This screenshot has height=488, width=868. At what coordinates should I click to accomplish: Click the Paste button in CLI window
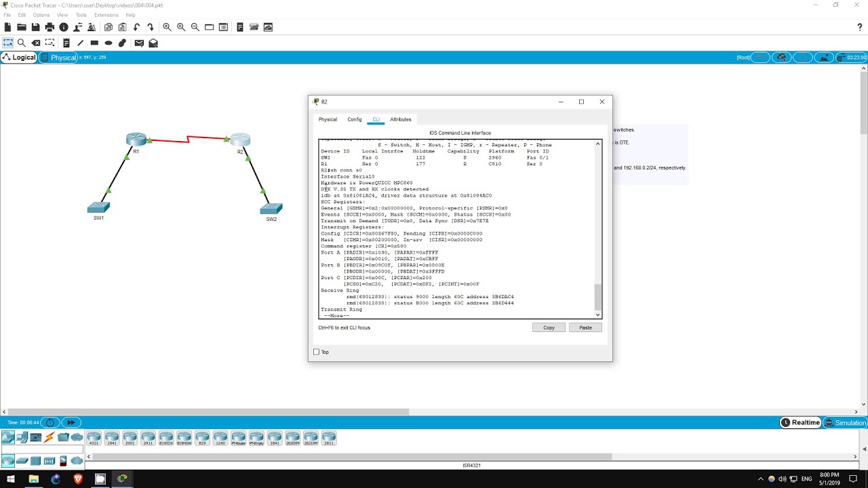tap(585, 327)
